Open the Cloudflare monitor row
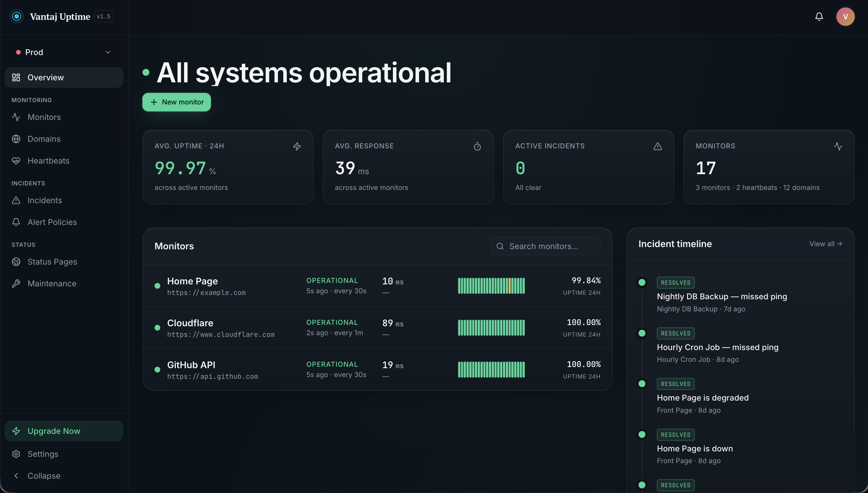 (377, 328)
